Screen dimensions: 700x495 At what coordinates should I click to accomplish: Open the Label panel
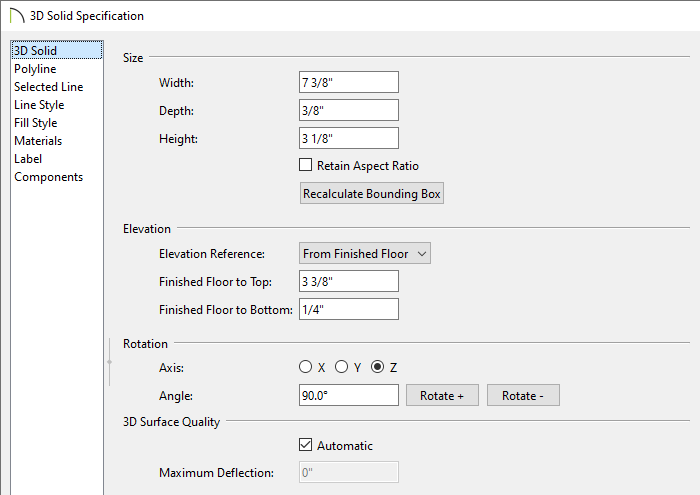(28, 159)
